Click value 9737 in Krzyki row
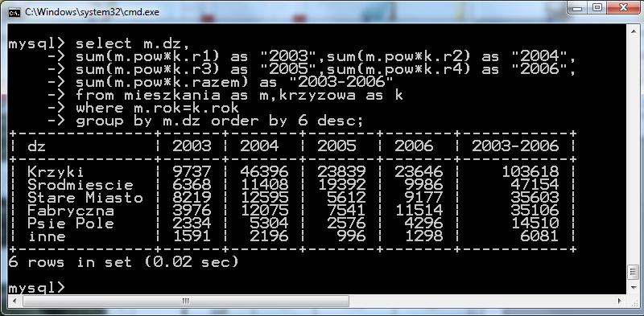644x316 pixels. point(192,171)
